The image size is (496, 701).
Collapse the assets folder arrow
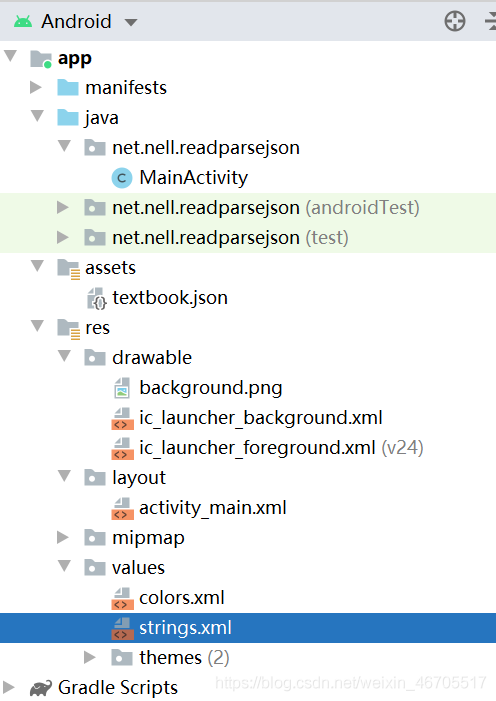coord(37,266)
